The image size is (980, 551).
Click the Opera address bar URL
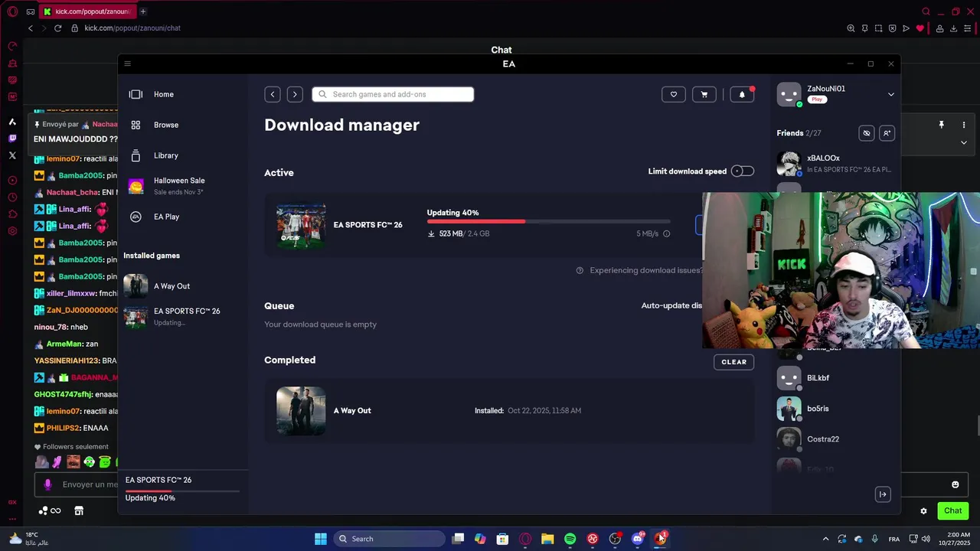(132, 28)
